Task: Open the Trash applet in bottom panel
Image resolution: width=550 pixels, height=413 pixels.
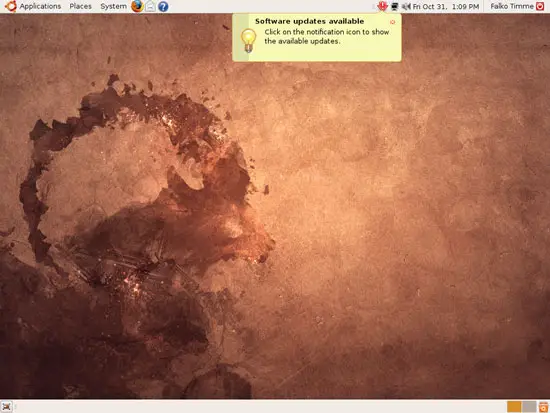Action: coord(543,407)
